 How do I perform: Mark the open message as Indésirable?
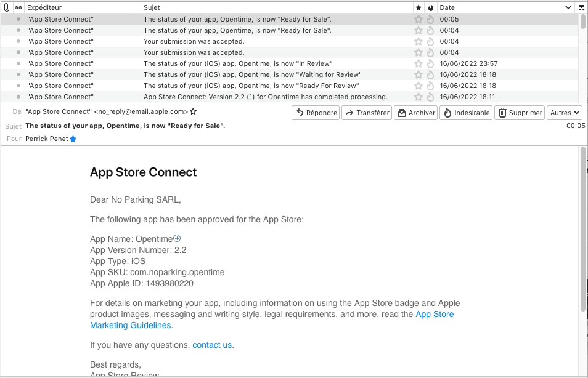466,113
